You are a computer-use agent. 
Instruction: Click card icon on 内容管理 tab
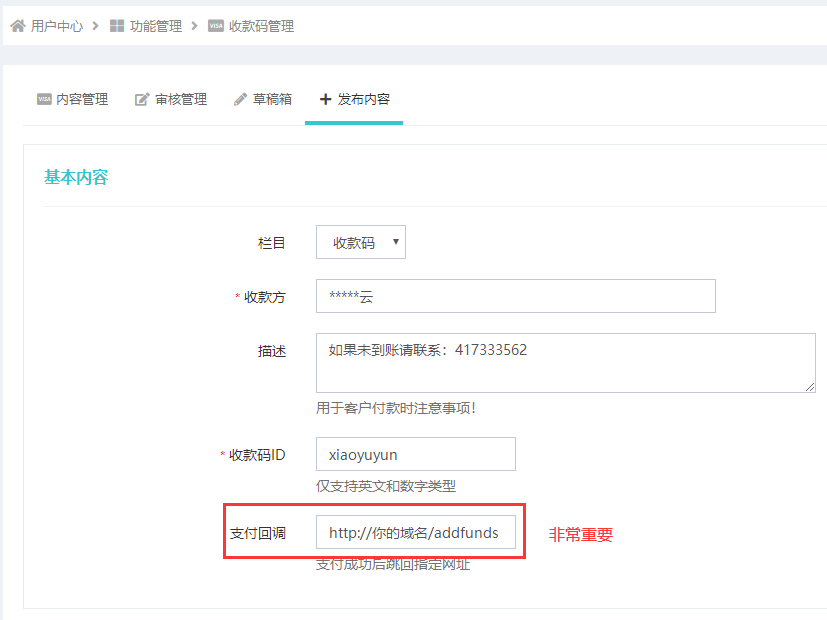pos(44,99)
